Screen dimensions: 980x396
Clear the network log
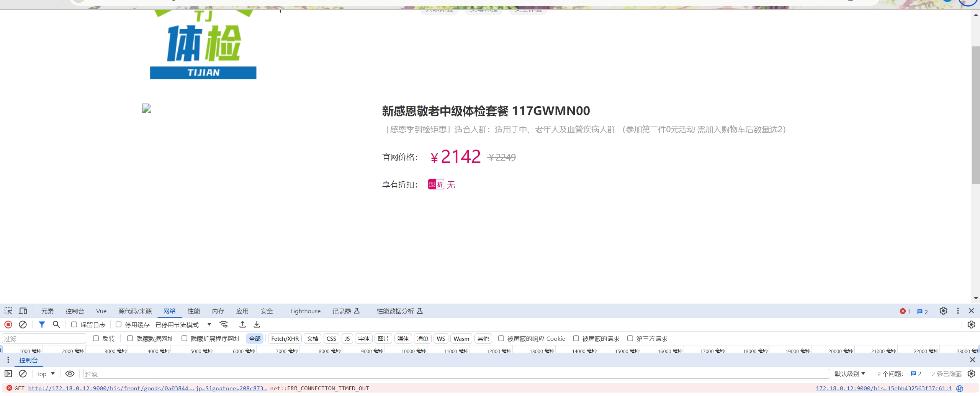pos(23,325)
